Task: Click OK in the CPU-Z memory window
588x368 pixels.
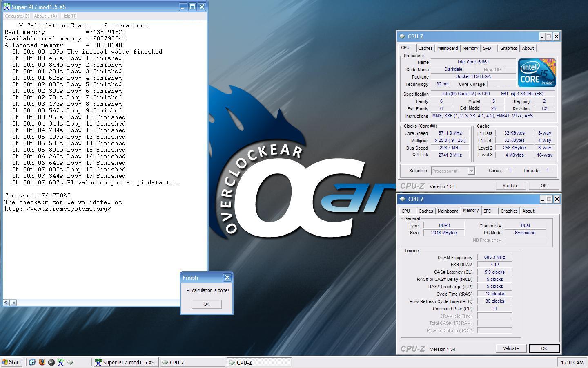Action: pos(544,348)
